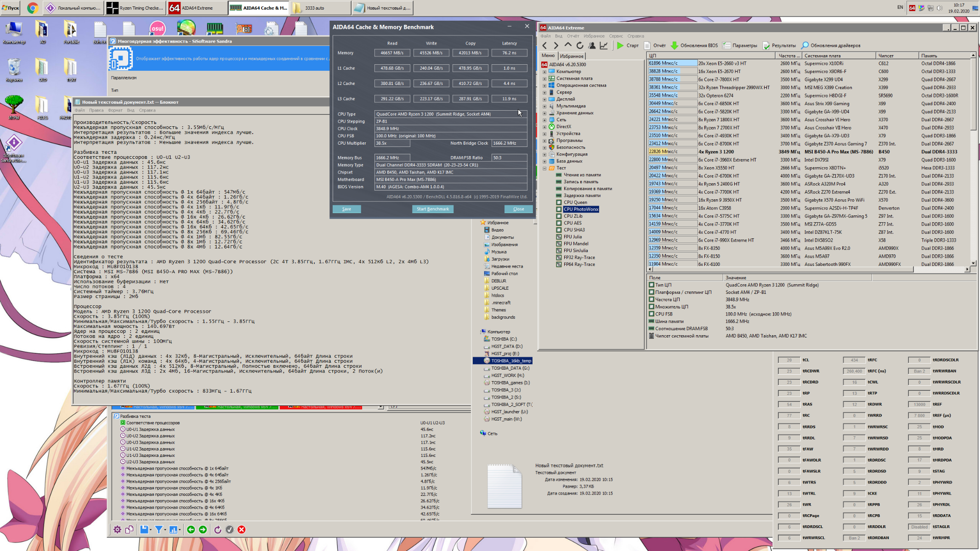Open Обновления BIOS green arrow

coord(674,45)
